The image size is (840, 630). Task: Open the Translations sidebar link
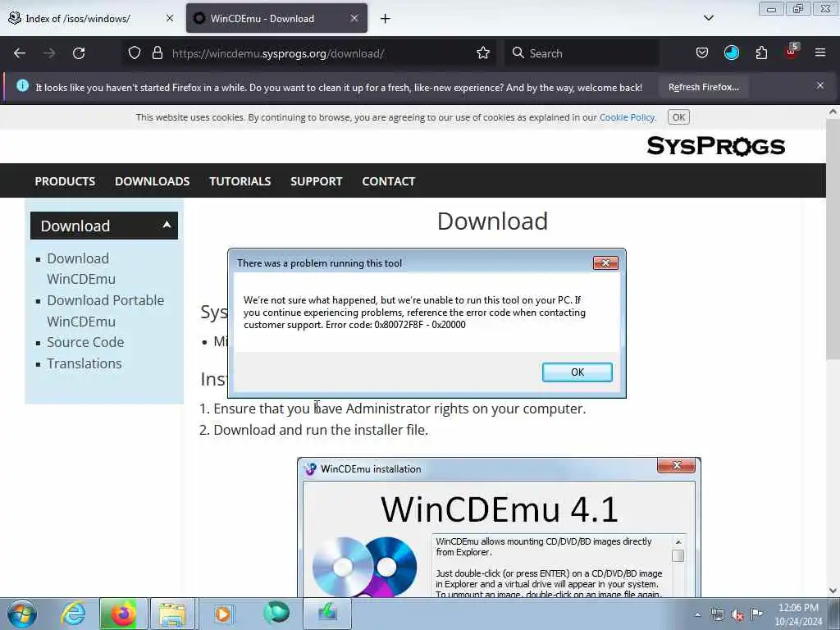point(84,363)
